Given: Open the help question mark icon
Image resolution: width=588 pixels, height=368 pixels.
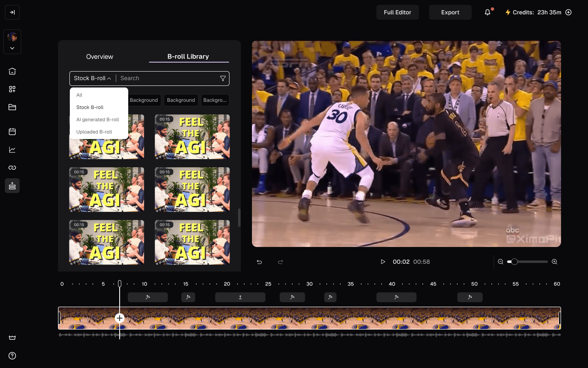Looking at the screenshot, I should click(12, 356).
